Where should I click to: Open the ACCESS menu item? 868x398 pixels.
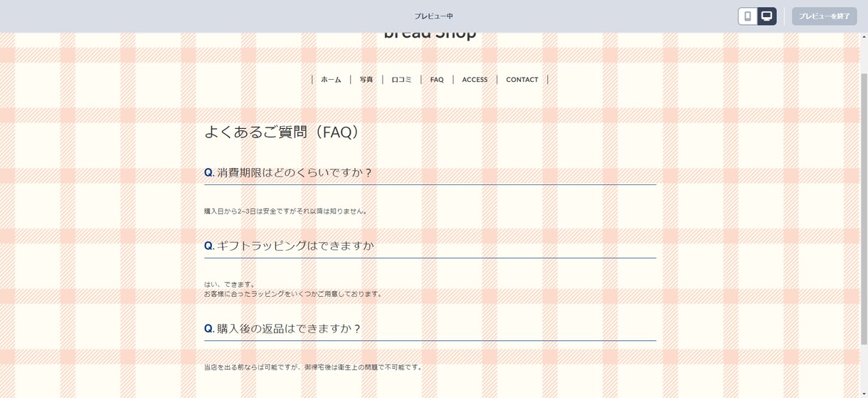pyautogui.click(x=475, y=80)
